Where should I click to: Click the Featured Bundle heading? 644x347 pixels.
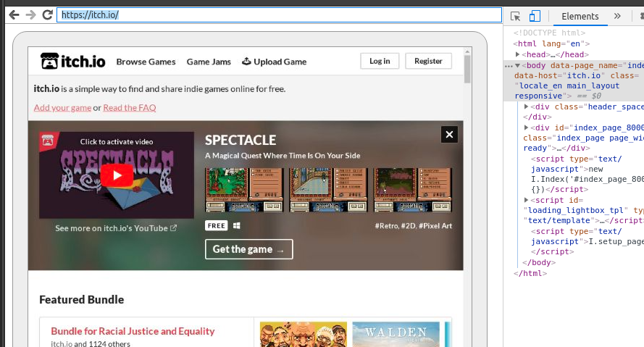point(81,299)
